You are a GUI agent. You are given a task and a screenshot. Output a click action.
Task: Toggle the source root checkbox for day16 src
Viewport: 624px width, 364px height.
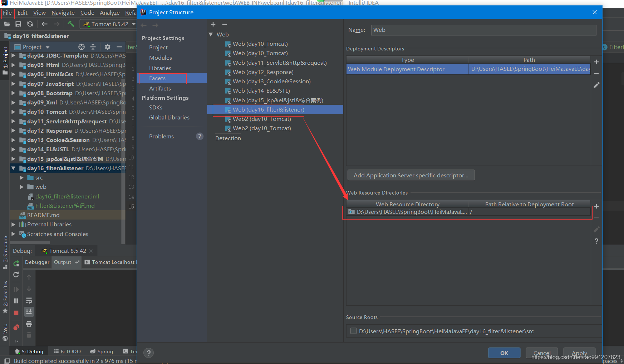[353, 331]
